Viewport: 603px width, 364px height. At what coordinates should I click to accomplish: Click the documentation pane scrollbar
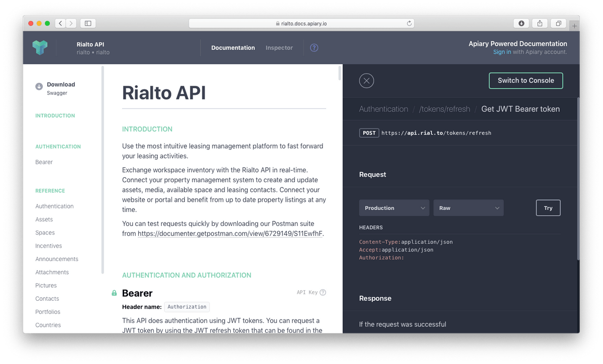(340, 73)
